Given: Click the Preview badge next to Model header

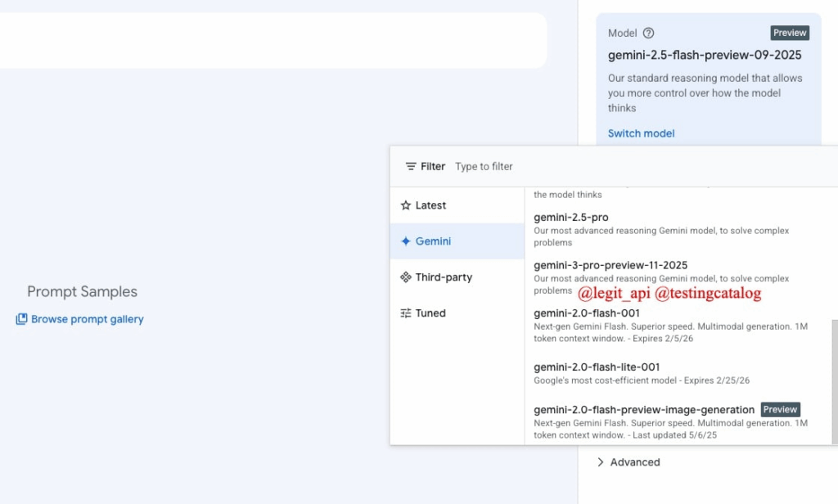Looking at the screenshot, I should [789, 33].
